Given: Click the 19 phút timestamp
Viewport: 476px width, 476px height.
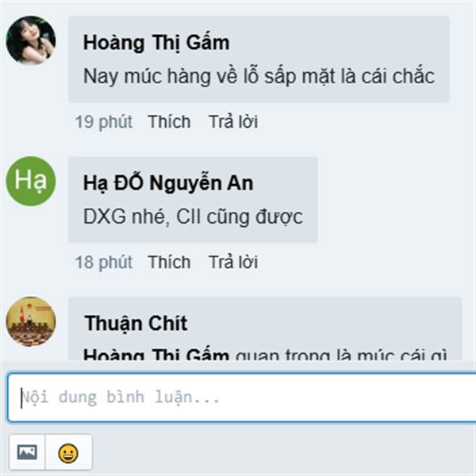Looking at the screenshot, I should click(103, 122).
